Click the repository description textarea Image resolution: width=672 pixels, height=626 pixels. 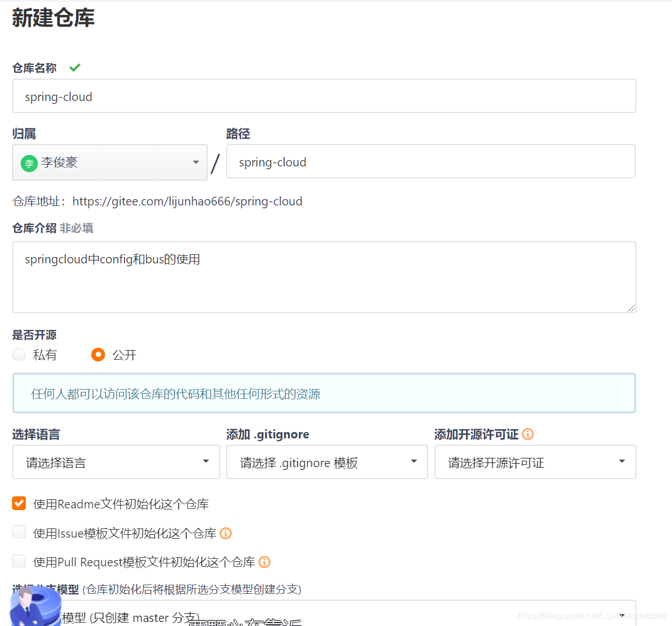coord(324,277)
